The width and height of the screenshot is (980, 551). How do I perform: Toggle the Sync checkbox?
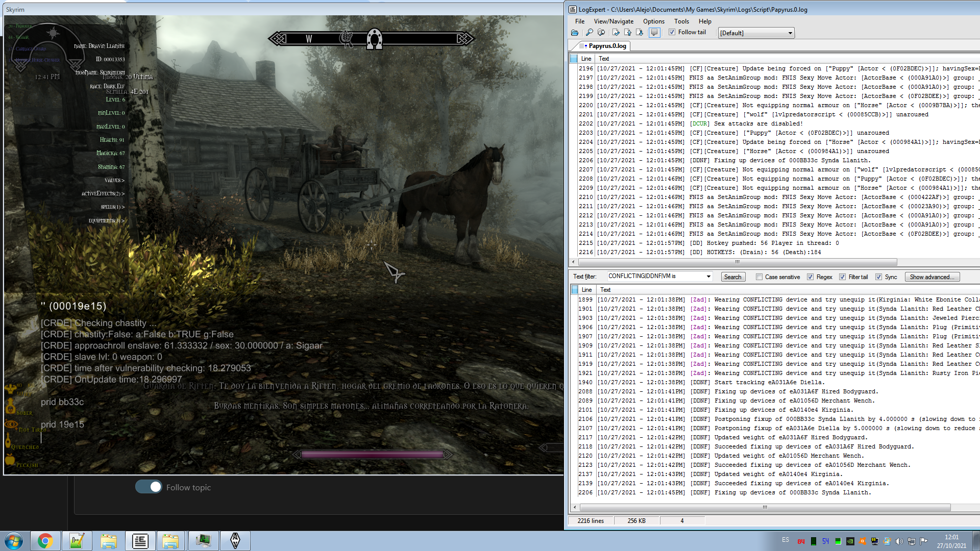point(879,277)
